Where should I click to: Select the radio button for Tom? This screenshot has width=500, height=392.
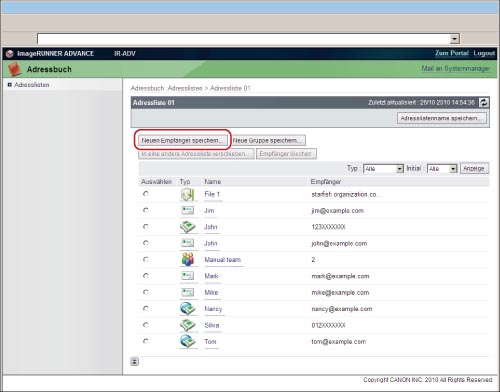click(x=146, y=341)
